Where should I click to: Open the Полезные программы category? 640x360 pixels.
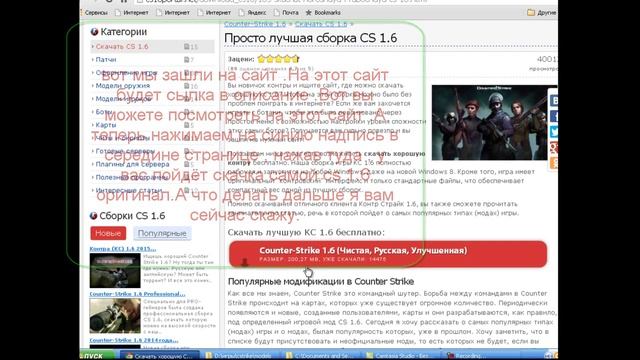coord(131,177)
